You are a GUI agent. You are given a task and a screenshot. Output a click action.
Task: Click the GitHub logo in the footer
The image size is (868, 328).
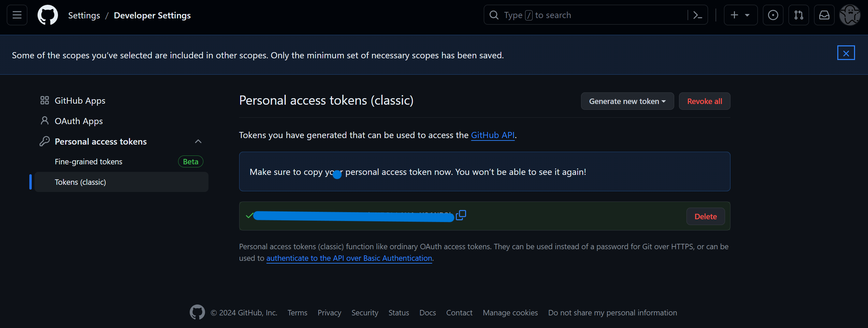(x=197, y=312)
